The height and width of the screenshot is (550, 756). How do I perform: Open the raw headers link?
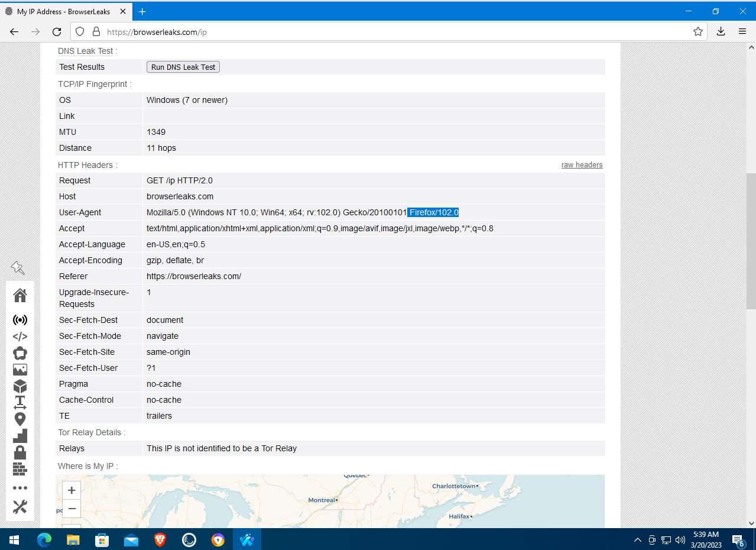[582, 165]
